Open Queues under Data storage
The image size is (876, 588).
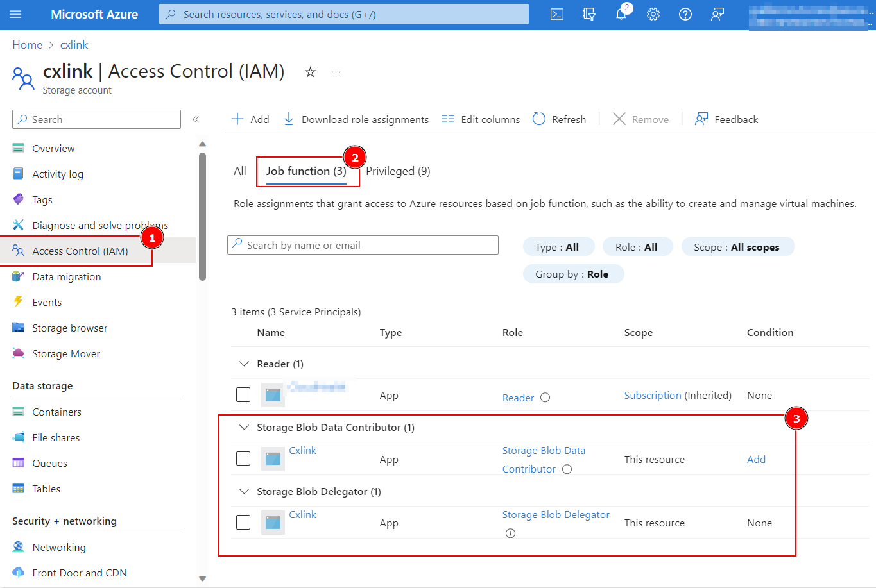click(50, 463)
